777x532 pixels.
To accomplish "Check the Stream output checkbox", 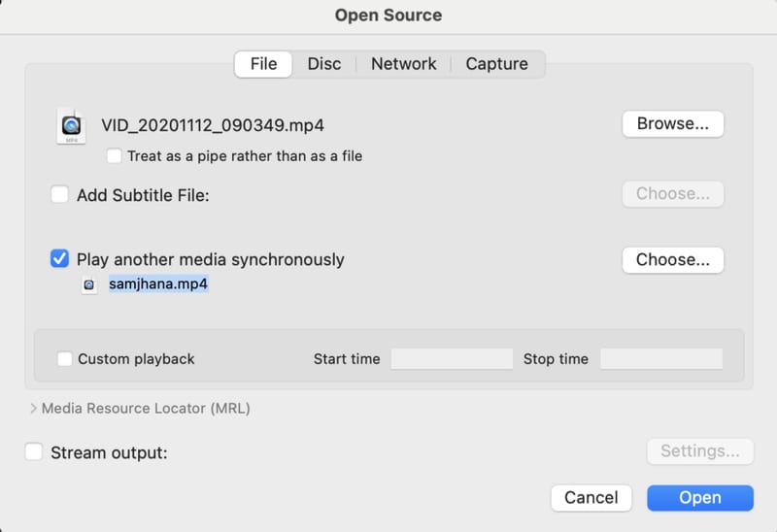I will point(34,451).
